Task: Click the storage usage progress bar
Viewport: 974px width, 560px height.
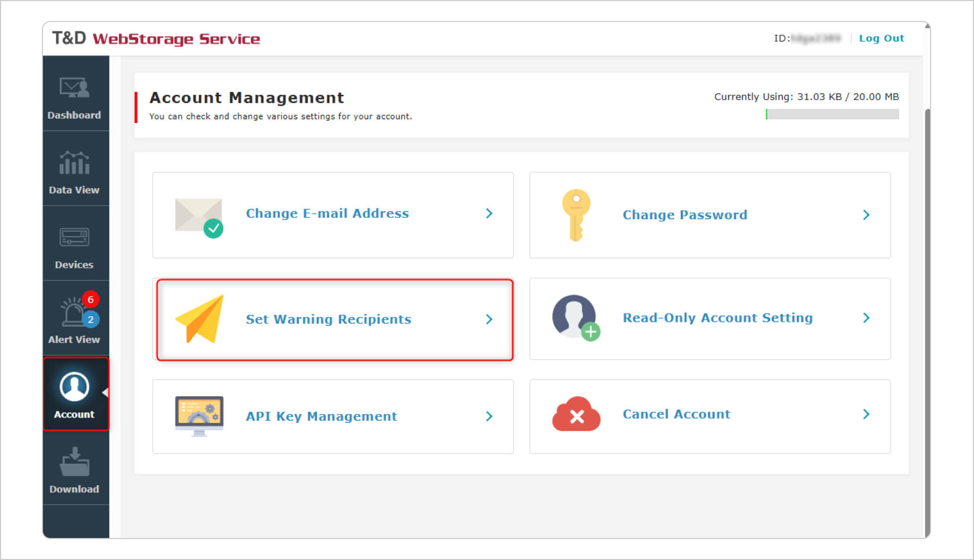Action: [832, 114]
